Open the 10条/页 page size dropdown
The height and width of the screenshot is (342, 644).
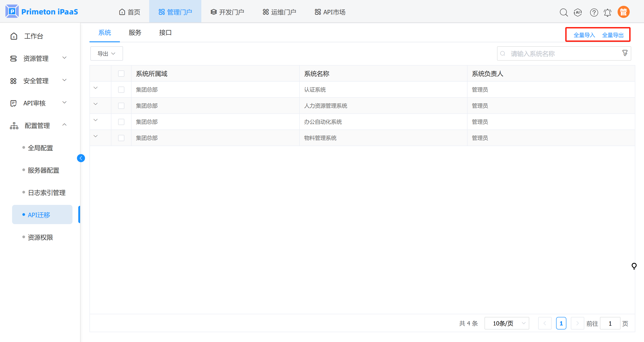tap(506, 323)
